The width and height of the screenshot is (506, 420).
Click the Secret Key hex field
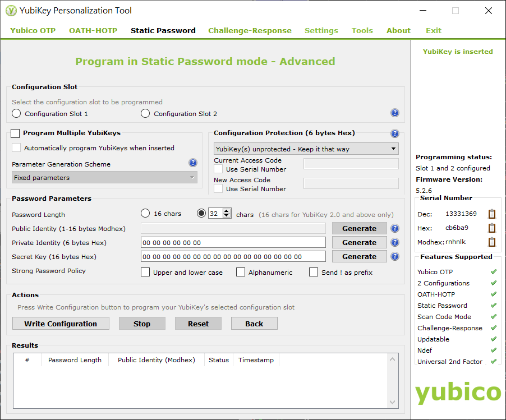(x=233, y=256)
